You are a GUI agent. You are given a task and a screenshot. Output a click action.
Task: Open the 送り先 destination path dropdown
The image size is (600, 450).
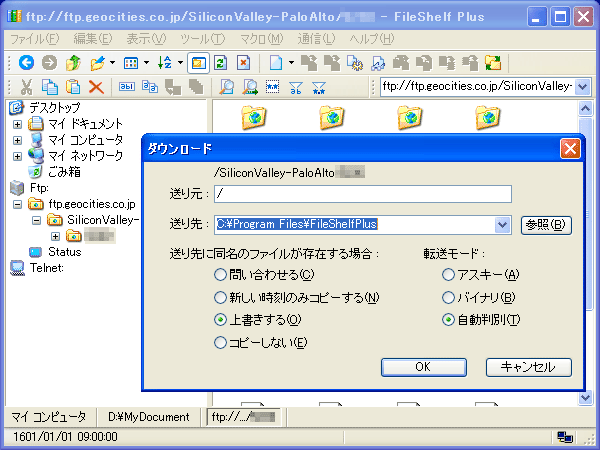[x=502, y=225]
